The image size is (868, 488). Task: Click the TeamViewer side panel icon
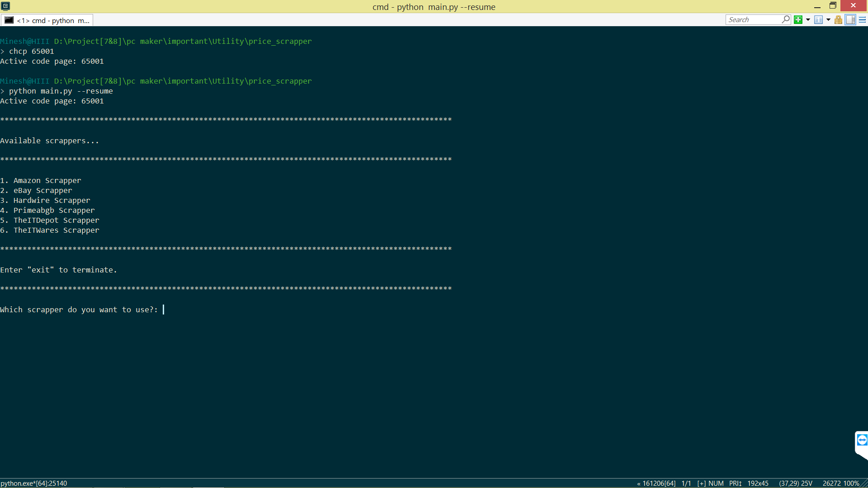pyautogui.click(x=862, y=440)
